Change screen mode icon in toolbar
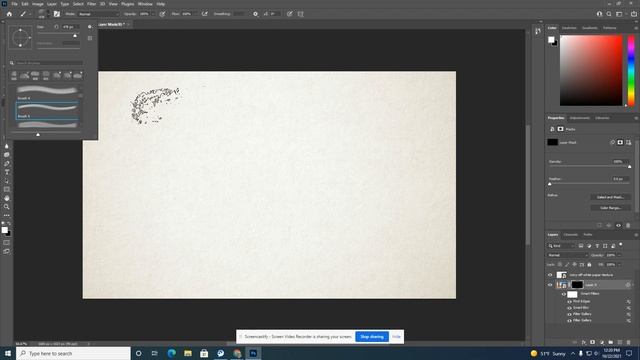Viewport: 640px width, 360px height. point(7,251)
